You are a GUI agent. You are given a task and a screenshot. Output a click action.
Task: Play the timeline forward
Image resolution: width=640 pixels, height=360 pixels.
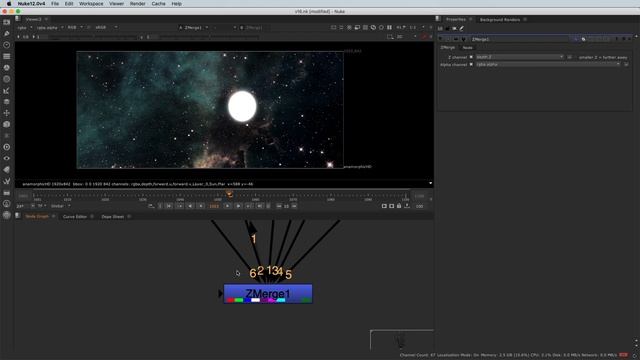coord(238,206)
